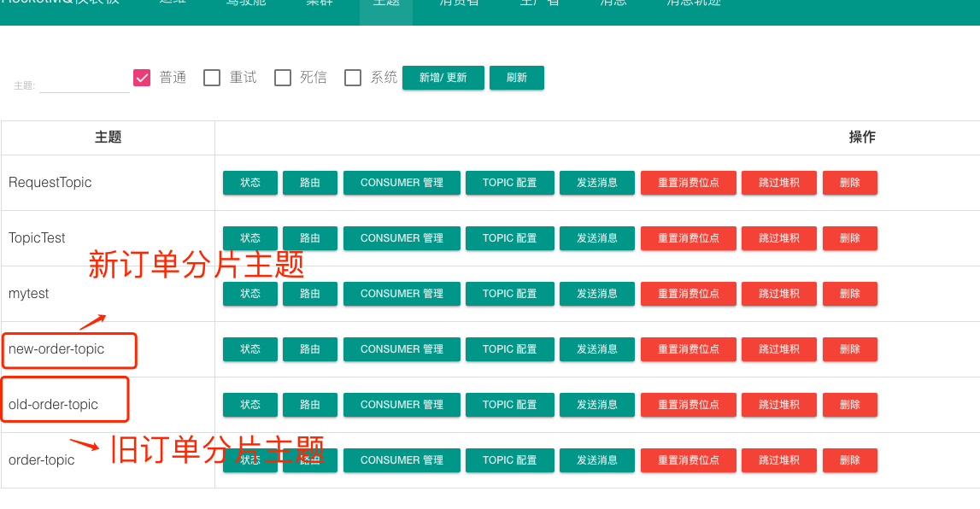Switch to the 集群 navigation tab
The image size is (980, 509).
(x=320, y=3)
